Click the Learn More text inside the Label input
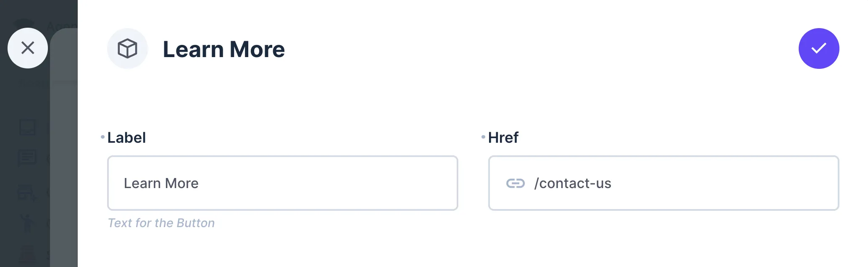 pyautogui.click(x=161, y=183)
